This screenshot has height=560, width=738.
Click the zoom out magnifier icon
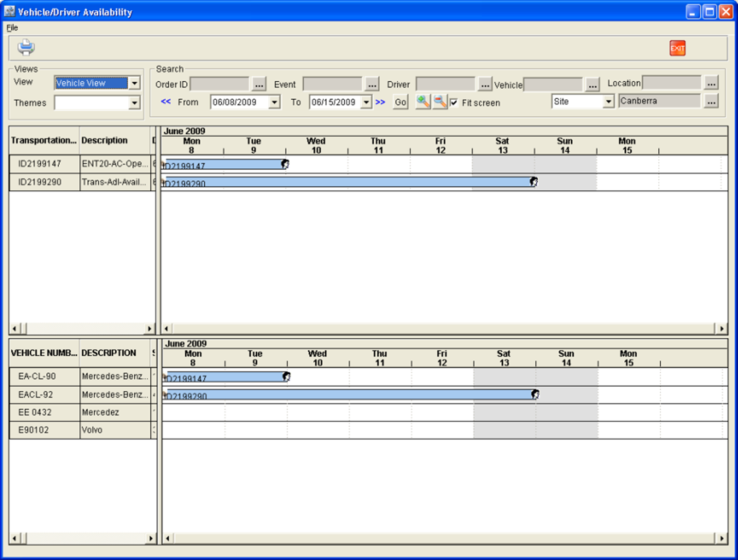click(x=440, y=101)
